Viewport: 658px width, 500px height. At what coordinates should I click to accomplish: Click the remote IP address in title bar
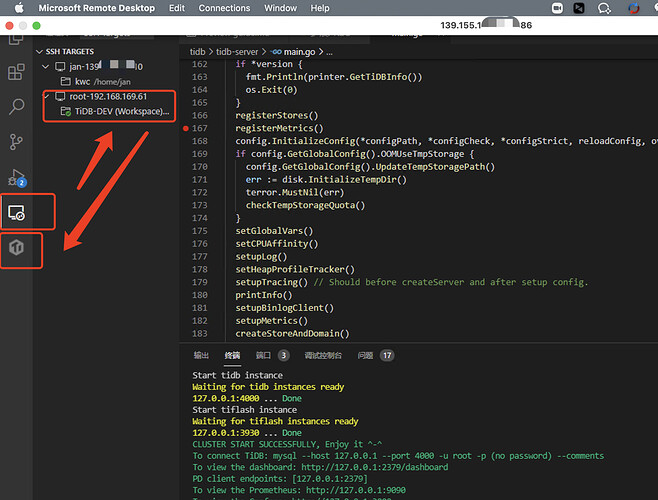click(486, 25)
